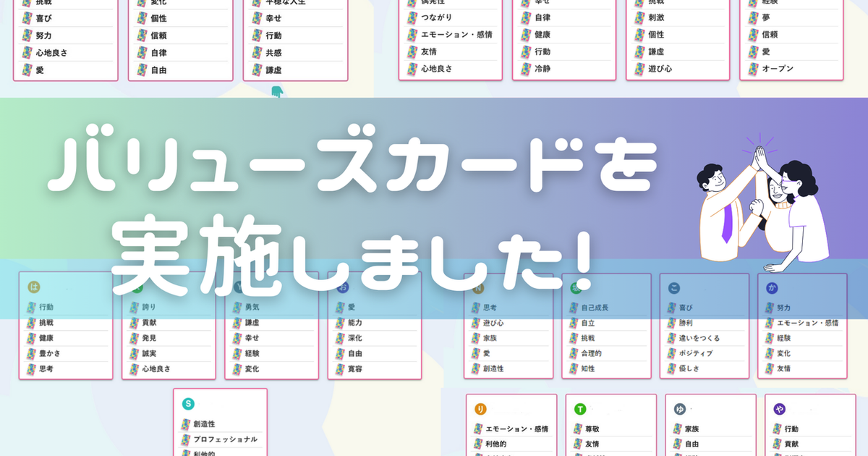This screenshot has width=868, height=456.
Task: Click the card icon beside 勇気
Action: tap(237, 308)
